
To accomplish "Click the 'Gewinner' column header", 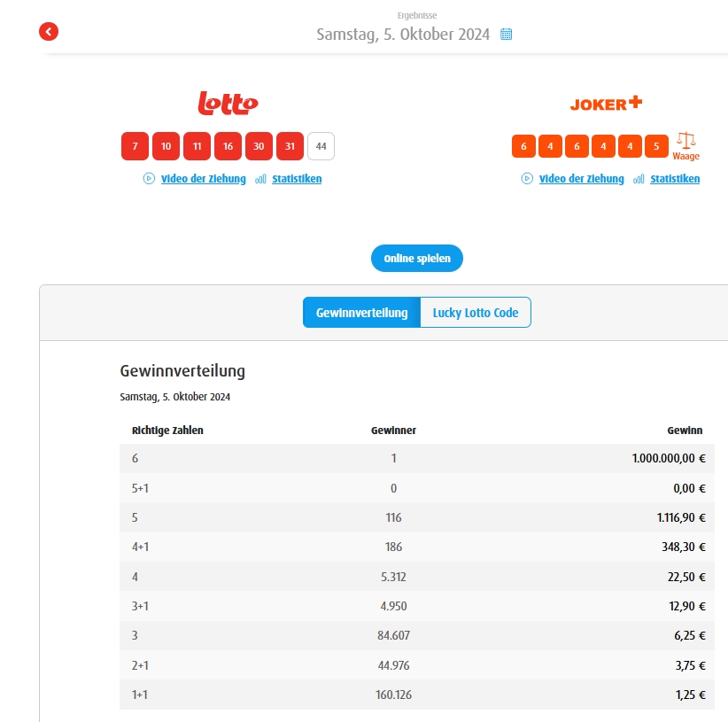I will point(394,431).
